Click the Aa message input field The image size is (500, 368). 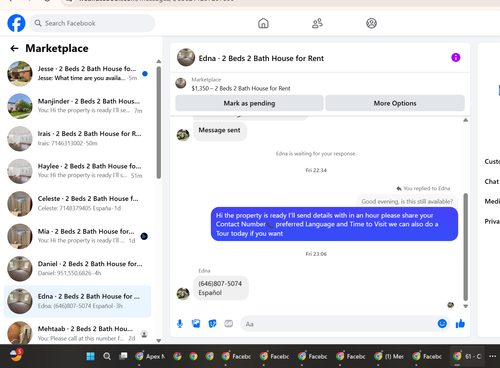point(338,324)
